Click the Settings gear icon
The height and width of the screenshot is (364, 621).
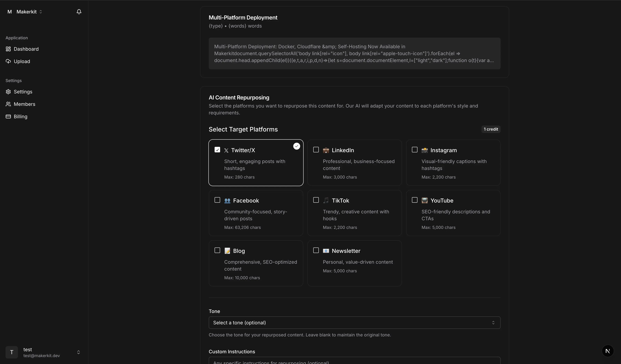tap(8, 92)
